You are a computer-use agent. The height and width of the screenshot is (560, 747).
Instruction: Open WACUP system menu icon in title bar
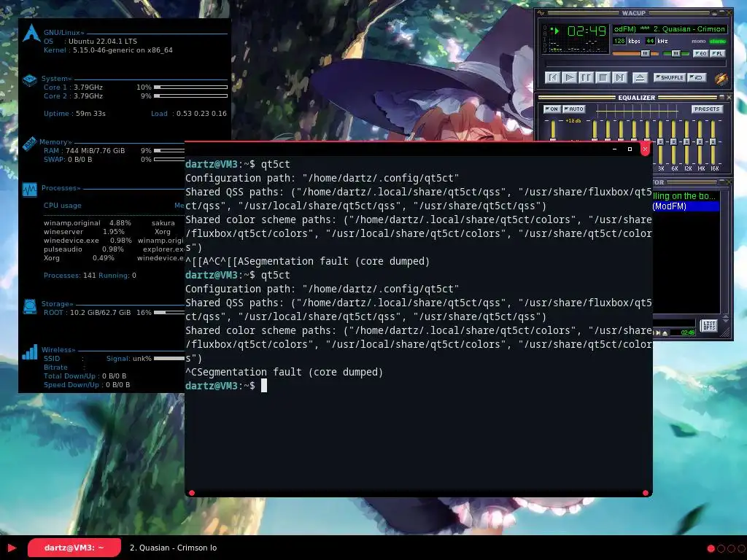541,13
